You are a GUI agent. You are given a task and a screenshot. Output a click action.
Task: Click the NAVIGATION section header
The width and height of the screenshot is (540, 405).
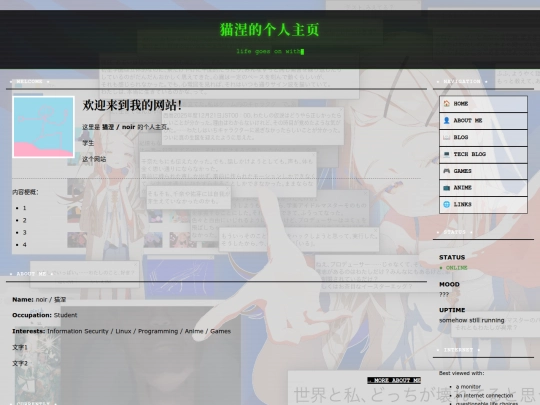461,82
